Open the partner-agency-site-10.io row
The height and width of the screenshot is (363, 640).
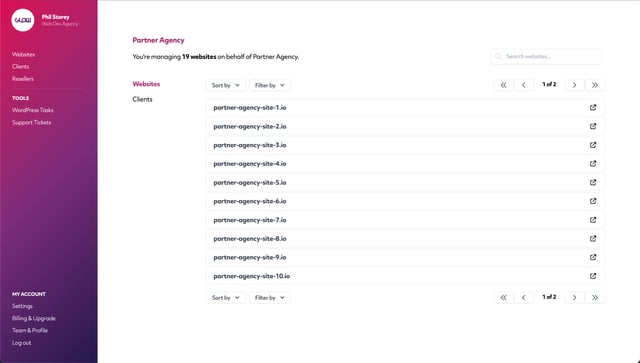(x=405, y=276)
